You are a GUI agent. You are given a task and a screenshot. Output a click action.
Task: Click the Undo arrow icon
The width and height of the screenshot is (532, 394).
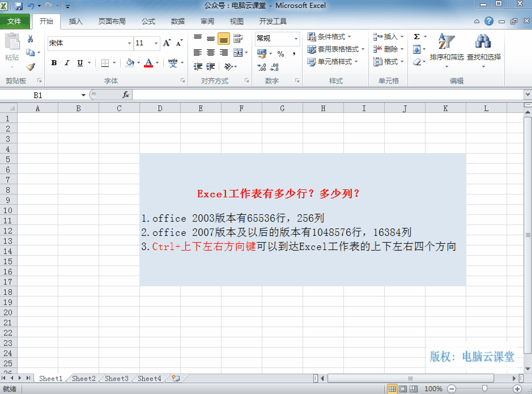31,6
